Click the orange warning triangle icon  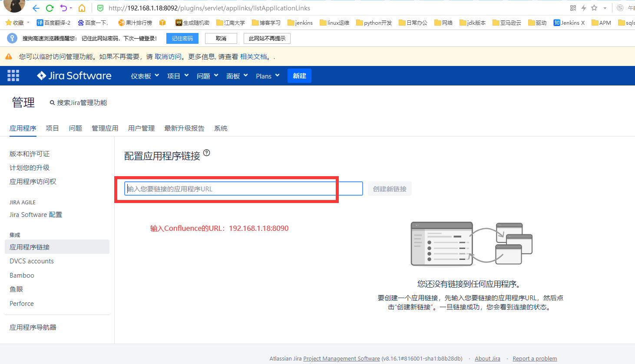[8, 56]
